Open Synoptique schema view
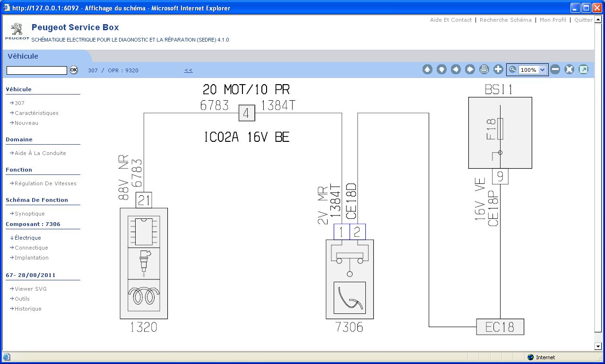 point(29,214)
